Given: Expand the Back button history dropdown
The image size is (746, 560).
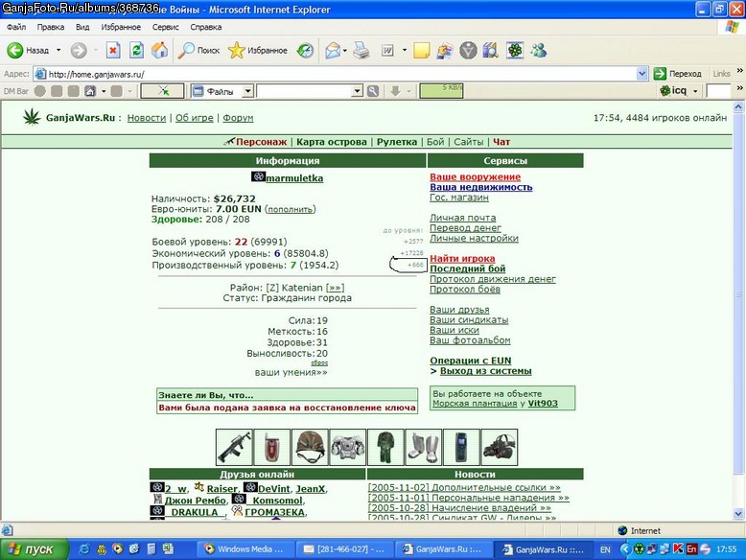Looking at the screenshot, I should (58, 50).
